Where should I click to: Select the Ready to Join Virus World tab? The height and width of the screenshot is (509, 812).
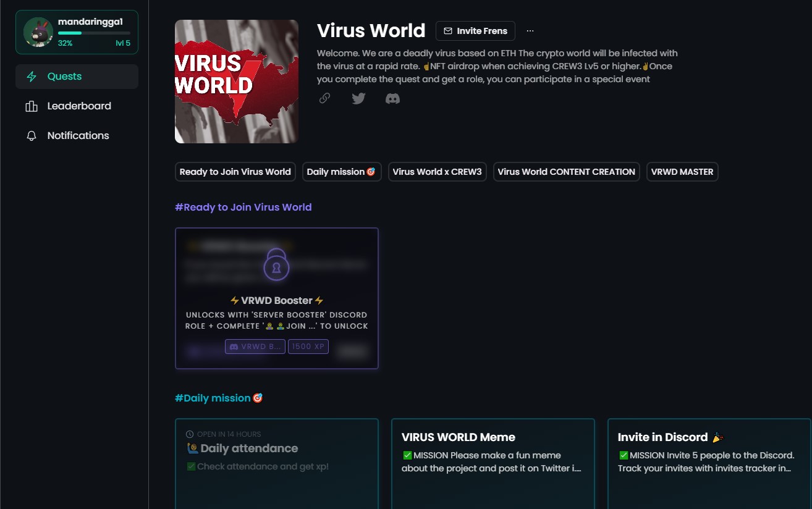coord(235,172)
